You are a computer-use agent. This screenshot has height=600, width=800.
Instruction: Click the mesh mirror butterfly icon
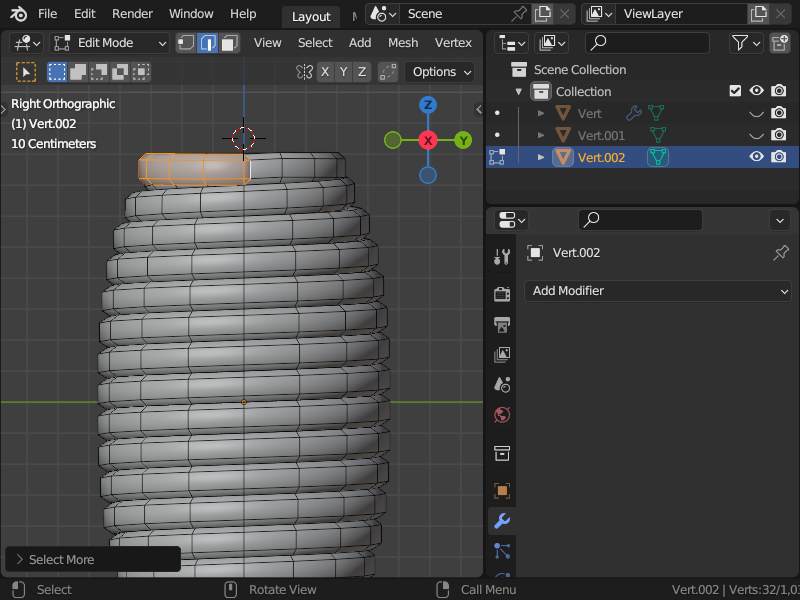[304, 72]
